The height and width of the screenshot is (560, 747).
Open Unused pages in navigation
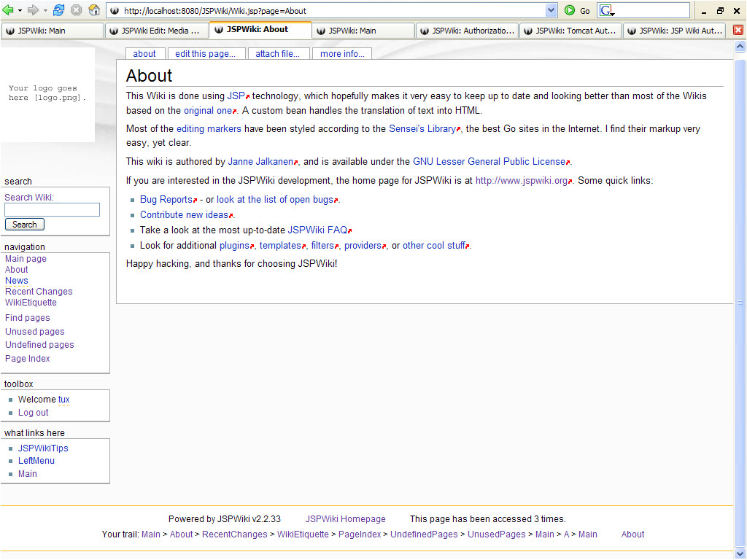[x=35, y=332]
